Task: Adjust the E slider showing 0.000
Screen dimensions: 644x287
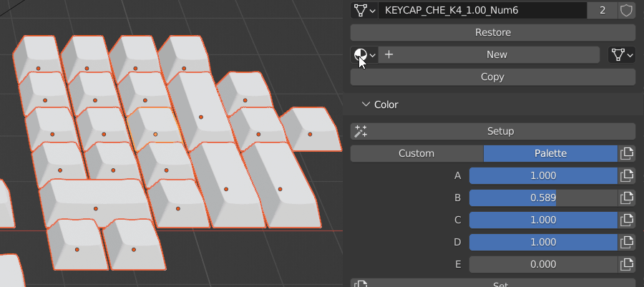Action: [x=543, y=264]
